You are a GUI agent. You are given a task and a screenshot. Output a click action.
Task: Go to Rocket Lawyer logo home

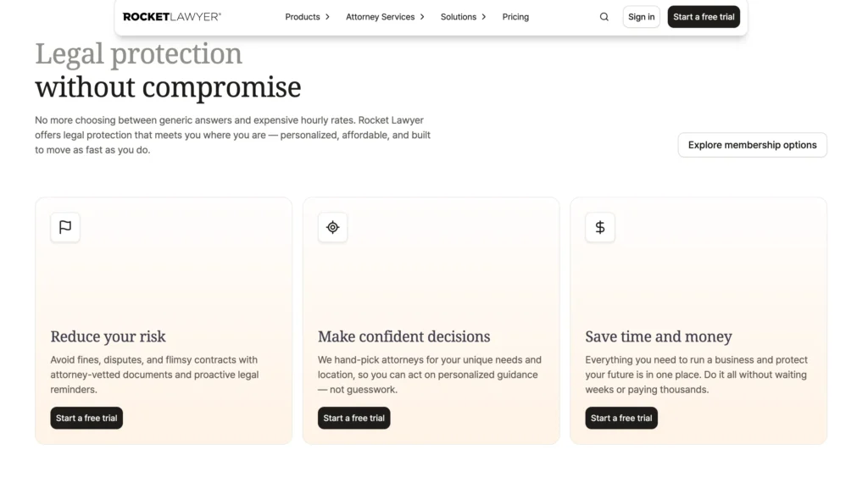pyautogui.click(x=171, y=17)
